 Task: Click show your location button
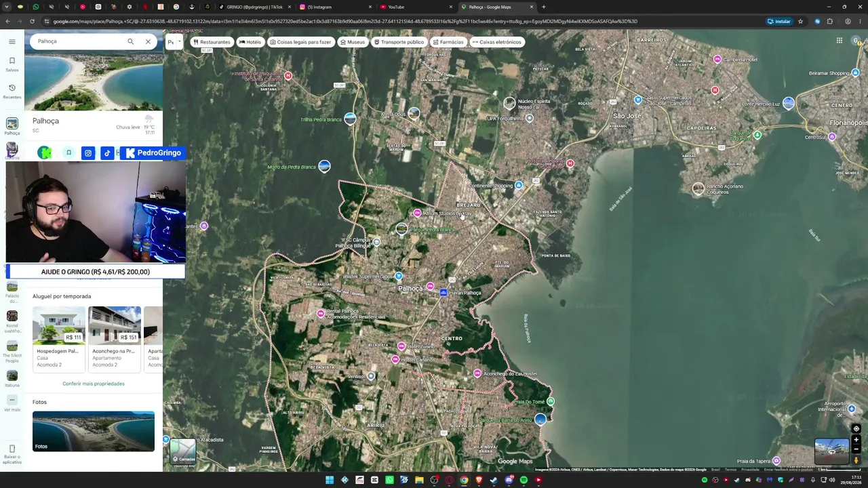[856, 429]
